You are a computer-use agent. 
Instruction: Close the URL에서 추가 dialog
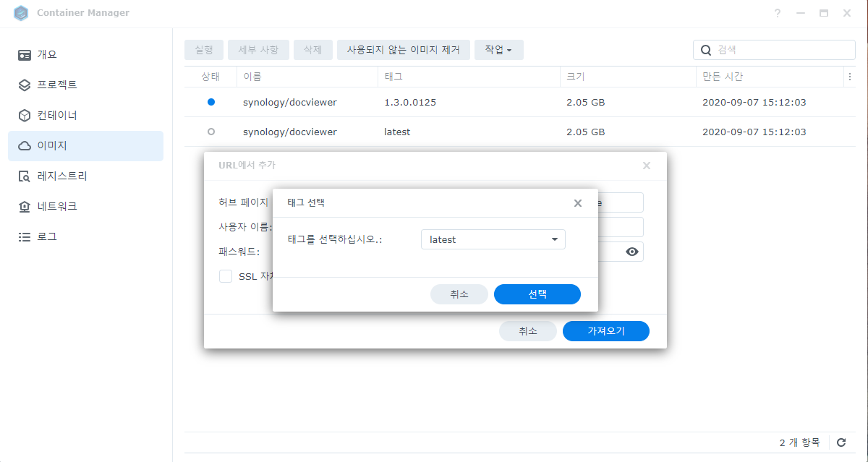647,166
